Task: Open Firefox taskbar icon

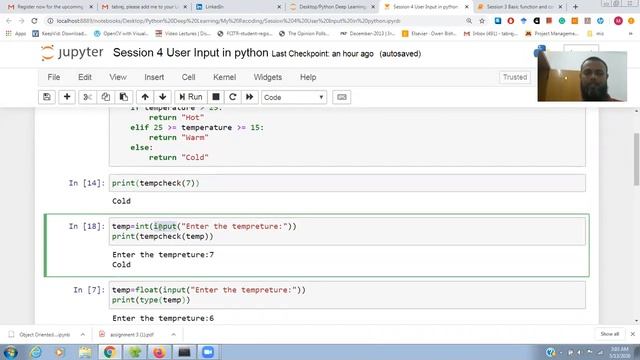Action: [x=159, y=352]
